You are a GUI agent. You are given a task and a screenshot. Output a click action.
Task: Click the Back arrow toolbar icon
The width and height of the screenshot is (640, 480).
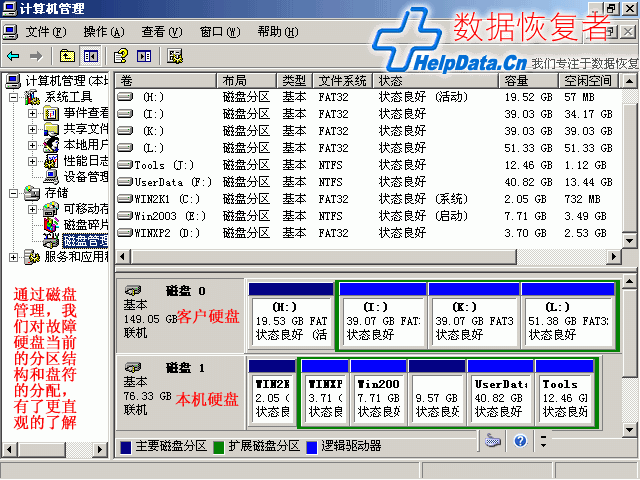point(13,56)
